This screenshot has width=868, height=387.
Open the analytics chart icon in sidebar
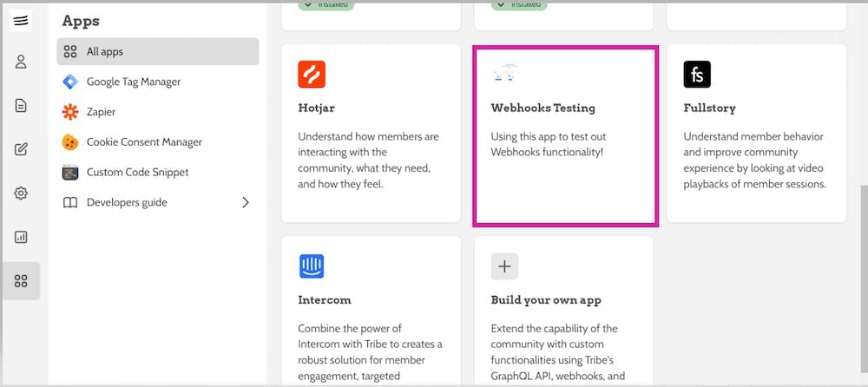click(21, 237)
